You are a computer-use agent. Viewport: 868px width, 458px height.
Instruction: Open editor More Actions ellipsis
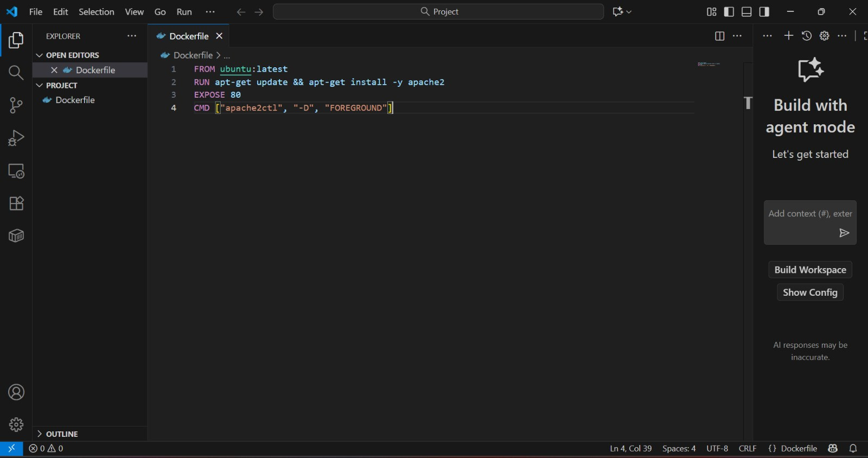click(737, 36)
